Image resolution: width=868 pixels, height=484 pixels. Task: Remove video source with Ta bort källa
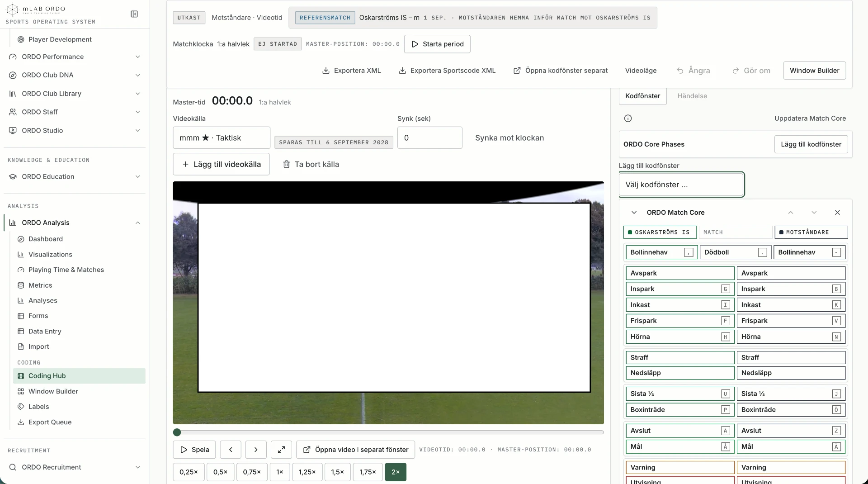pos(311,164)
